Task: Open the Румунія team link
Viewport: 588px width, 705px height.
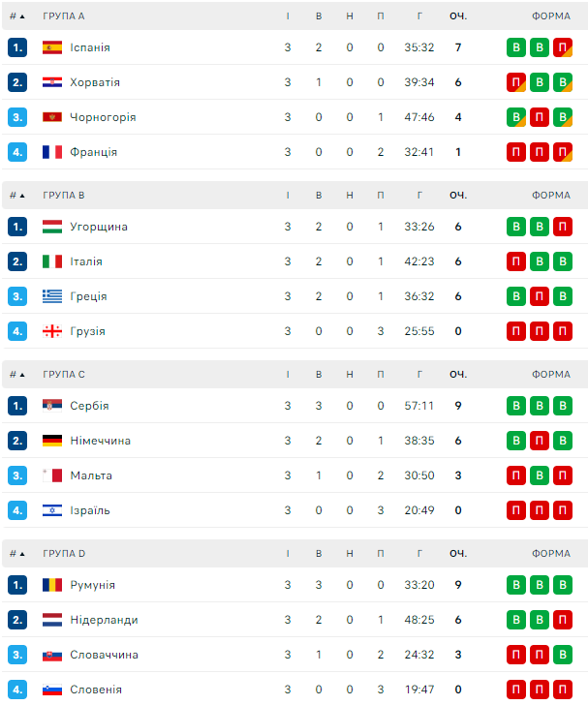Action: point(92,585)
